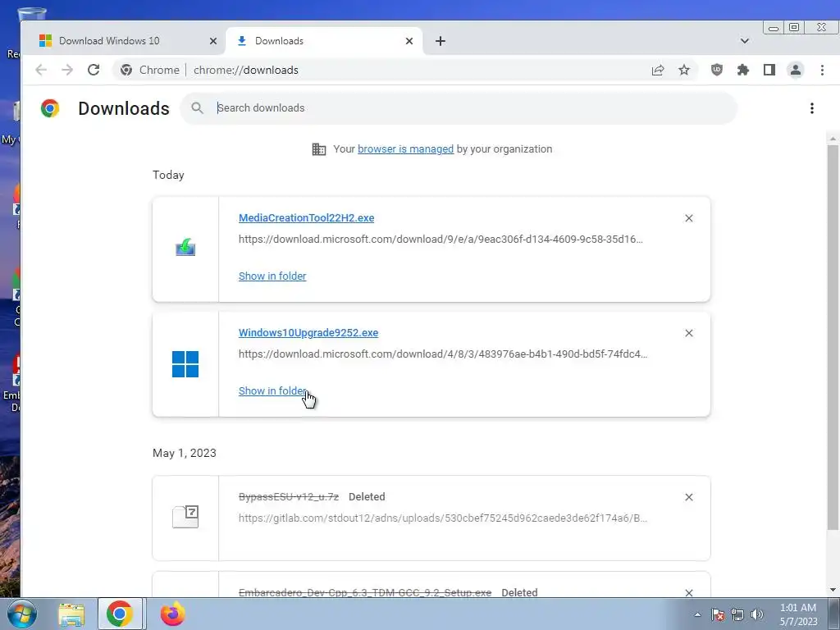
Task: Open the Chrome profile avatar
Action: tap(796, 70)
